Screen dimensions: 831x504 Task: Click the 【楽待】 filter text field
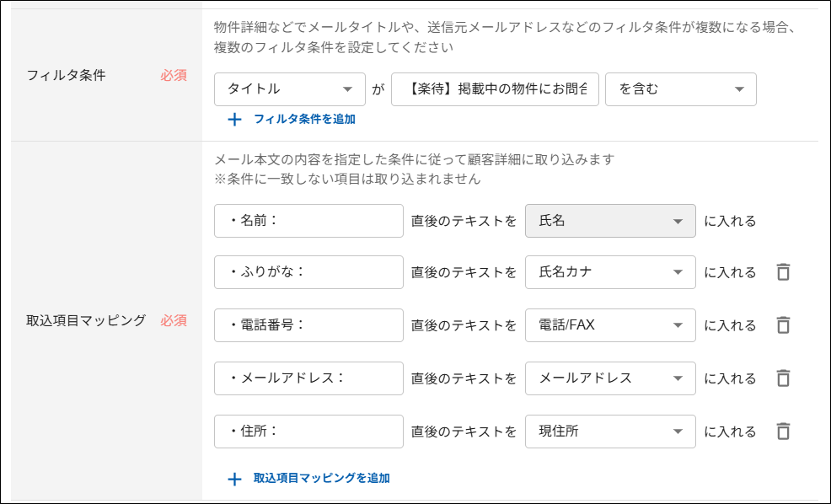tap(495, 89)
